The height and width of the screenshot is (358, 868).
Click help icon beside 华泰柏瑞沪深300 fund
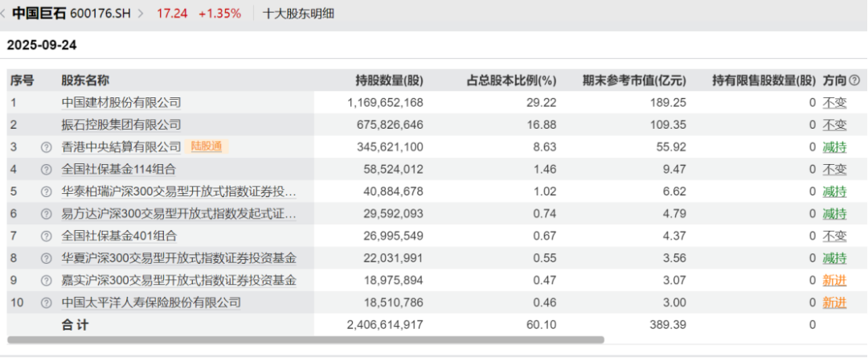(x=47, y=191)
